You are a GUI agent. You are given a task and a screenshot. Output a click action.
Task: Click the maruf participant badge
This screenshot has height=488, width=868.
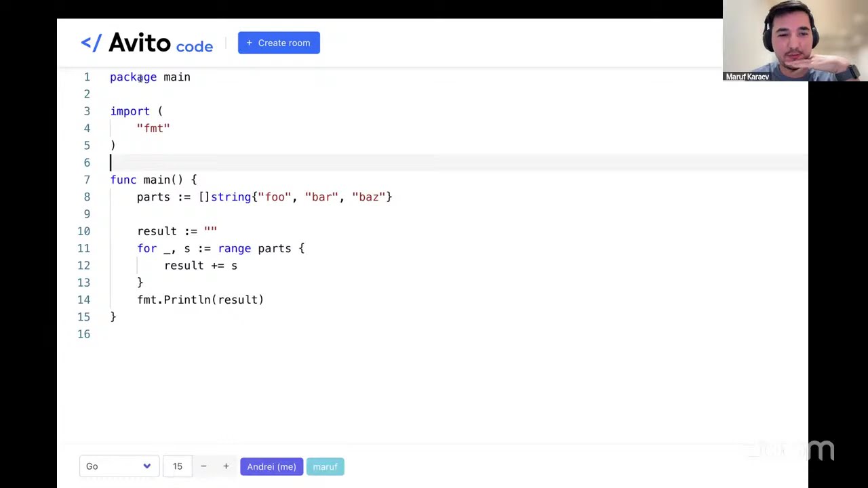(x=325, y=466)
